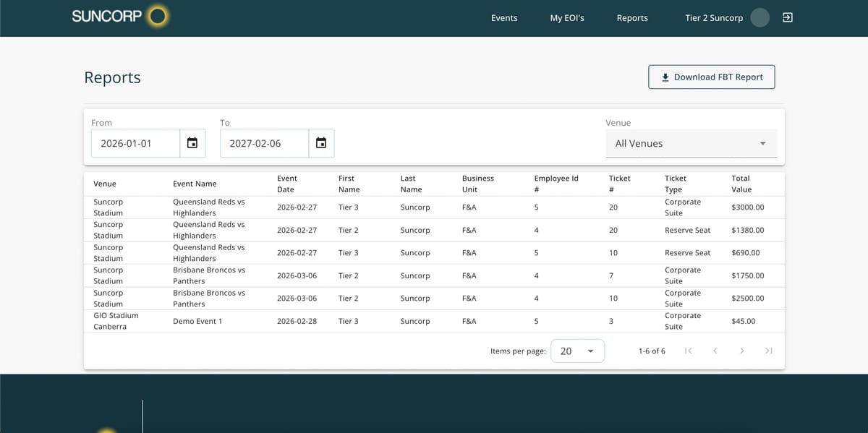Click the Event Date column header

(x=287, y=184)
